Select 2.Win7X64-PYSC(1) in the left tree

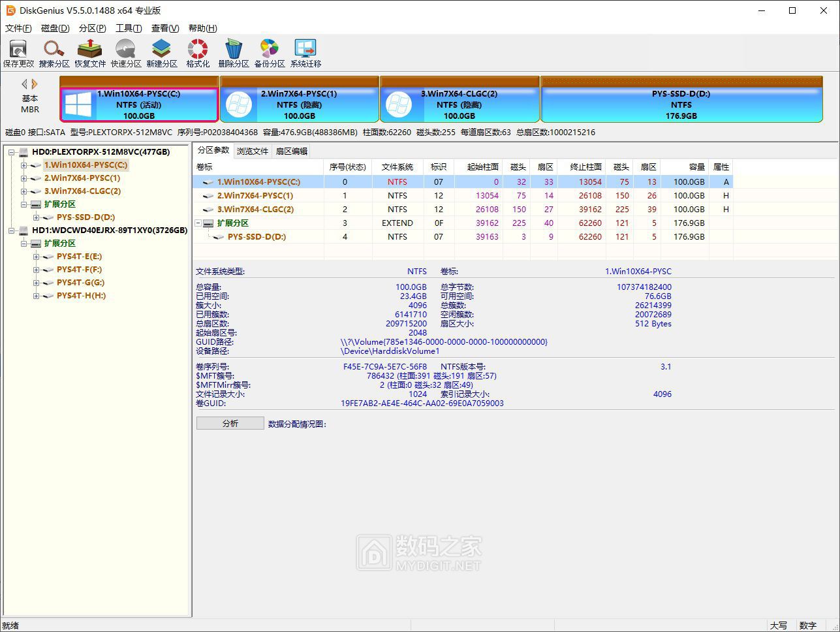point(82,178)
